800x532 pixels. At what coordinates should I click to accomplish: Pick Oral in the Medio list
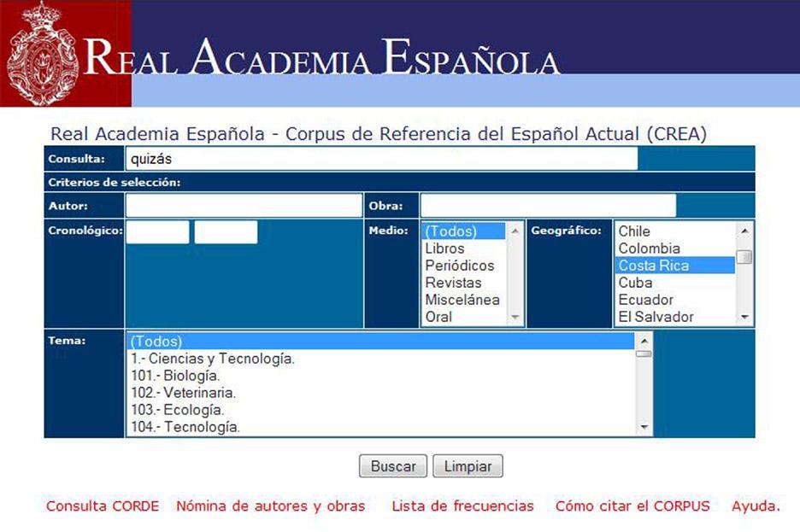[x=464, y=317]
